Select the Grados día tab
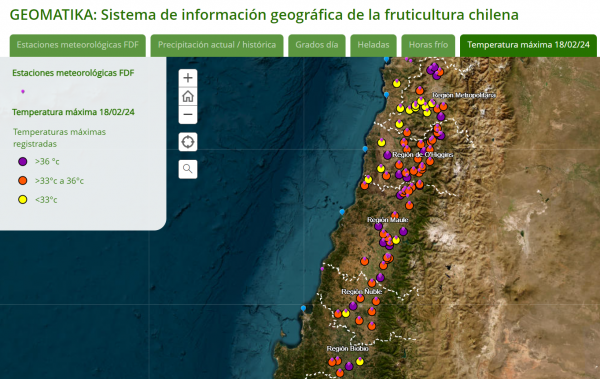Screen dimensions: 600x379 [317, 45]
